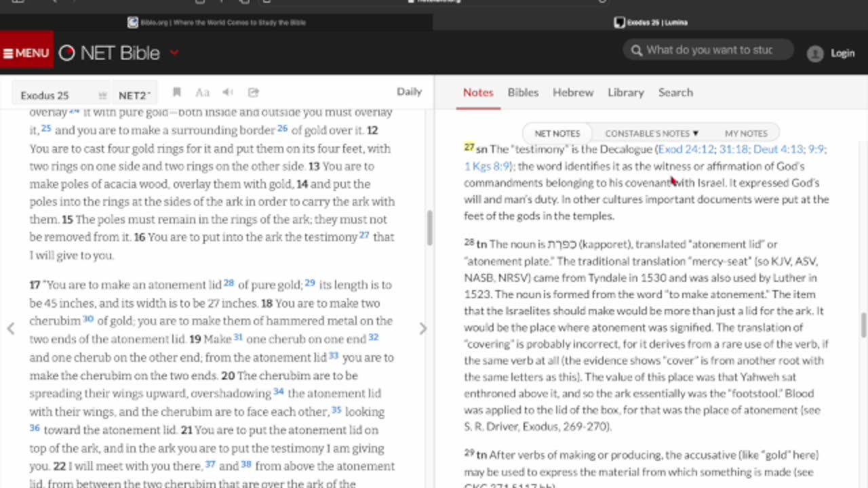Expand the red arrow beside NET Bible
The height and width of the screenshot is (488, 868).
(174, 52)
